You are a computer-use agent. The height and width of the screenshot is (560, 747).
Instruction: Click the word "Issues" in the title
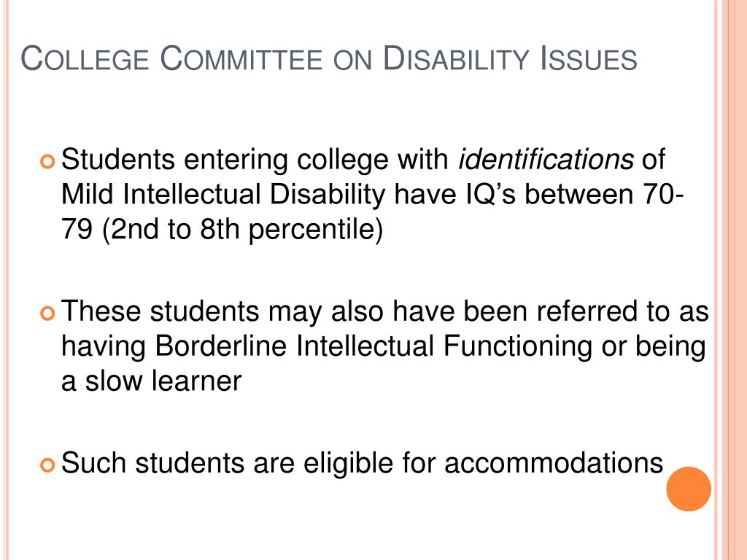589,58
